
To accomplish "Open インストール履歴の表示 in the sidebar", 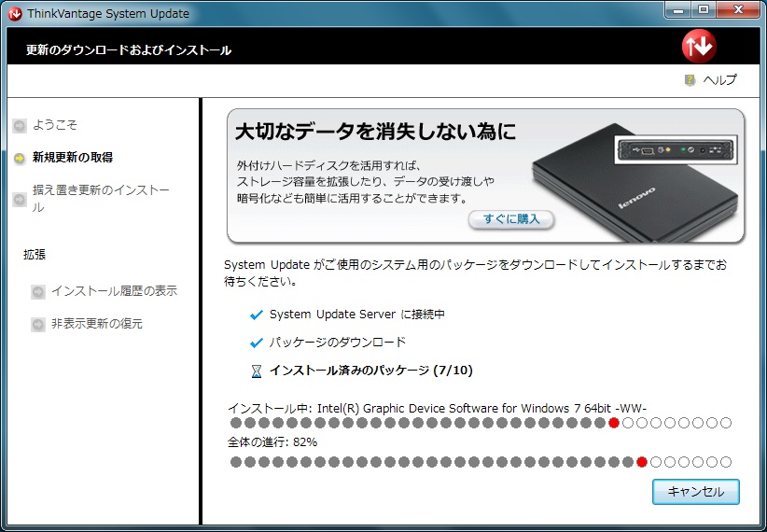I will tap(115, 290).
